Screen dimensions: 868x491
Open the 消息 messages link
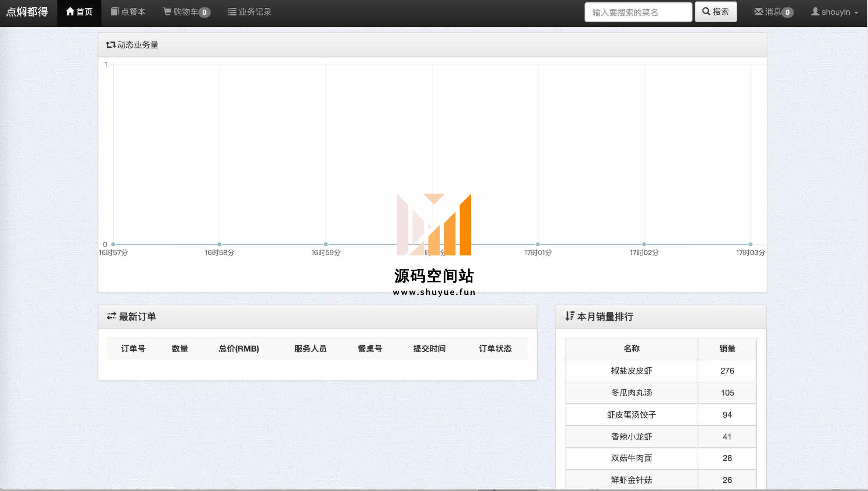[774, 12]
